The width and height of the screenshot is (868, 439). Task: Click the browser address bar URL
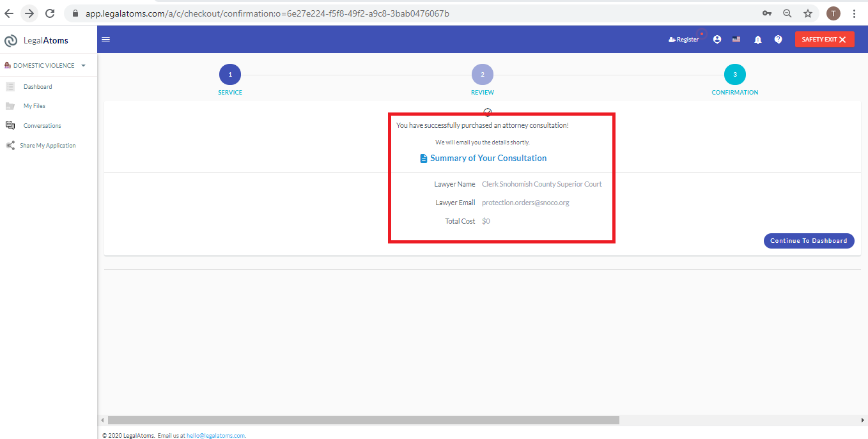click(x=267, y=13)
